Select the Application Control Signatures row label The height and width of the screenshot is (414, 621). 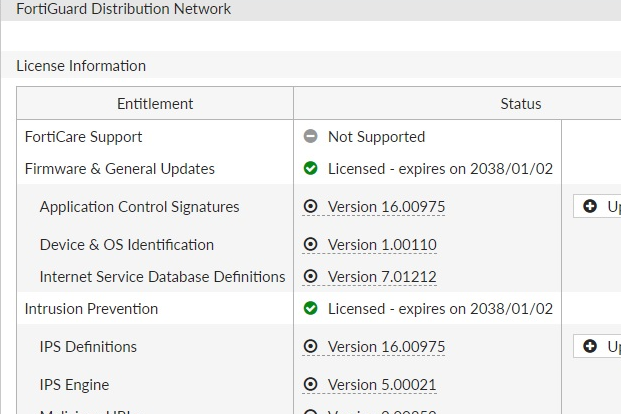pyautogui.click(x=139, y=207)
